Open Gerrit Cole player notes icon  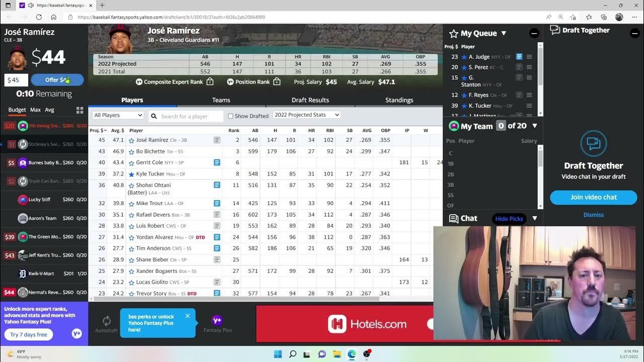(217, 162)
